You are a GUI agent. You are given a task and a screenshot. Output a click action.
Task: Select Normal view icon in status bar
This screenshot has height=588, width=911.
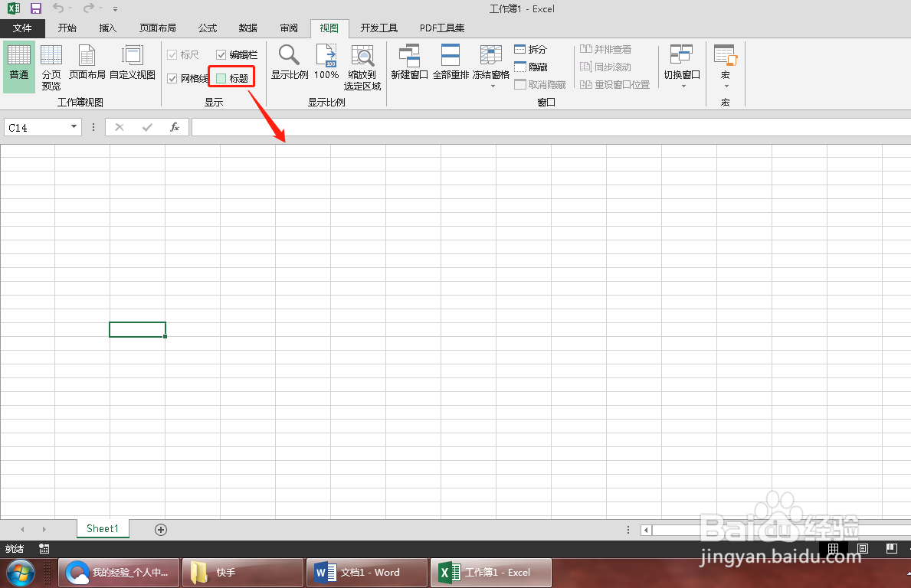coord(833,548)
